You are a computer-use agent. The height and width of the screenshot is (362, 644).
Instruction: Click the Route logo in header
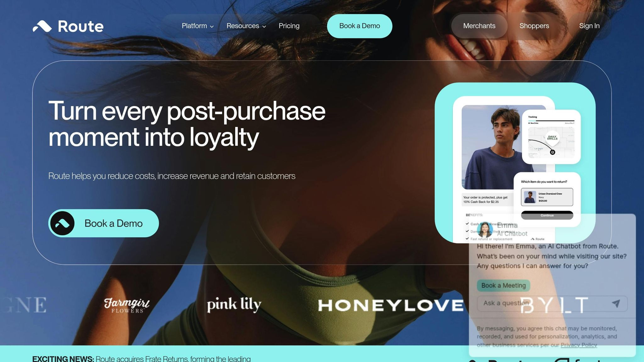tap(68, 26)
